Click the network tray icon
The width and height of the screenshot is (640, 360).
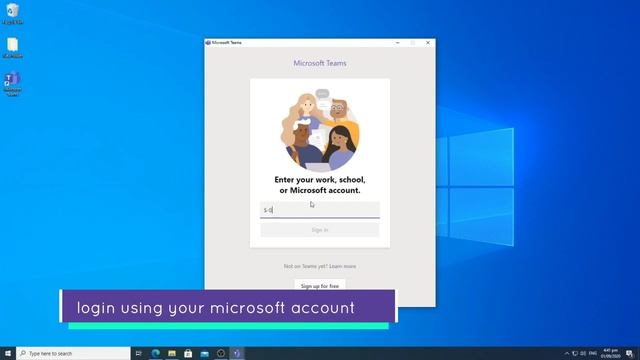(x=575, y=353)
